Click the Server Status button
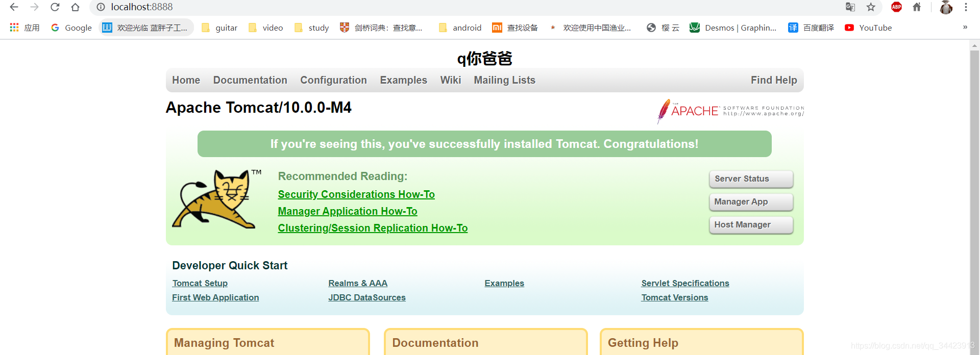980x355 pixels. coord(751,179)
